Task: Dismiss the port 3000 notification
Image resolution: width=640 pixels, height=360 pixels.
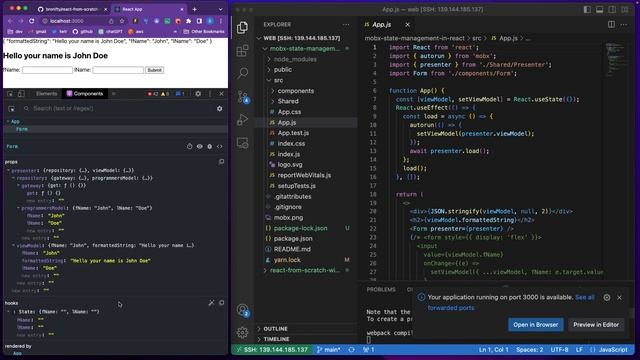Action: [619, 298]
